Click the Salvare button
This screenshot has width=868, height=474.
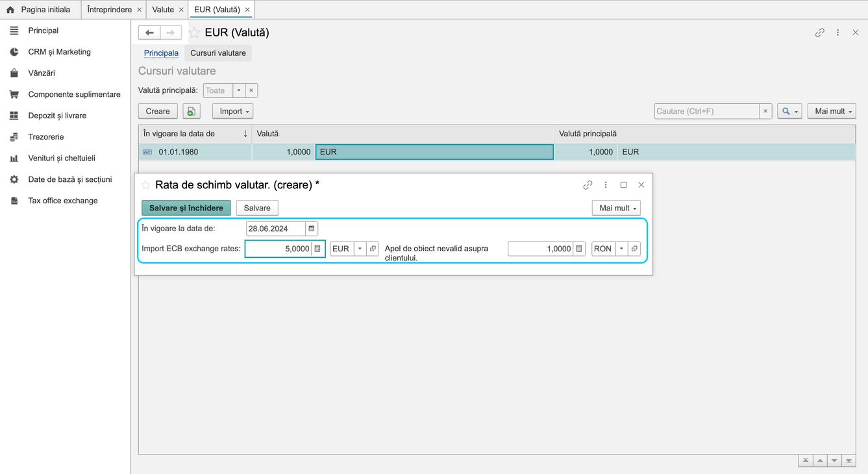(257, 208)
